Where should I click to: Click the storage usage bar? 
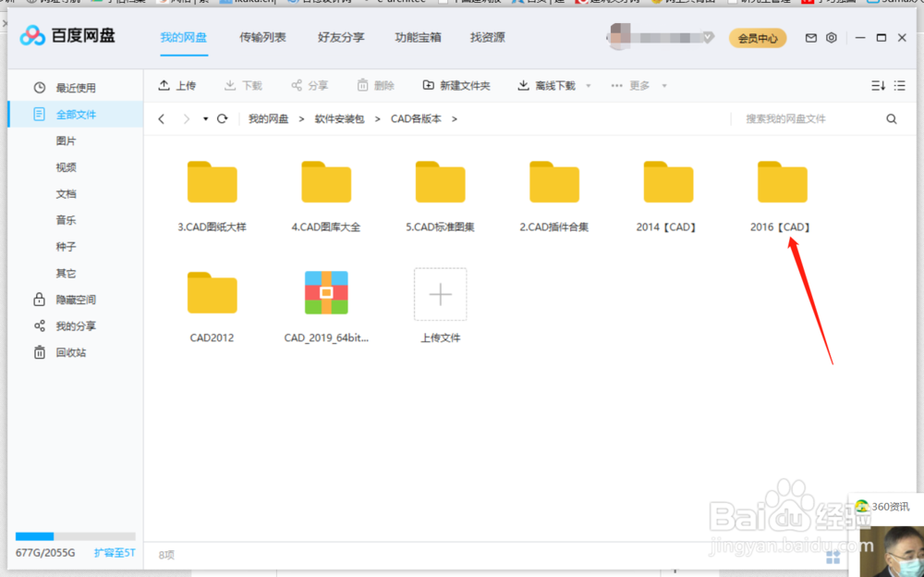pyautogui.click(x=76, y=536)
